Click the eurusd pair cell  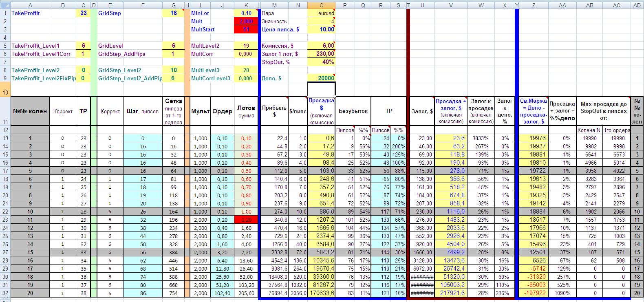click(321, 13)
